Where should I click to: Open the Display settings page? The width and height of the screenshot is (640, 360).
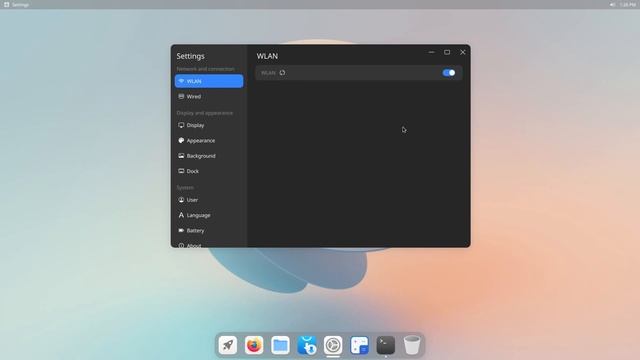pos(209,125)
